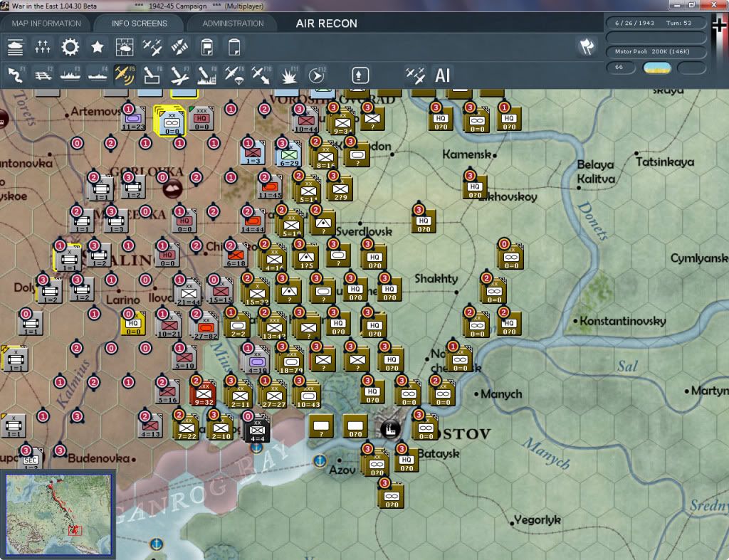Viewport: 729px width, 560px height.
Task: Select the 10=43 Soviet counter
Action: (308, 396)
